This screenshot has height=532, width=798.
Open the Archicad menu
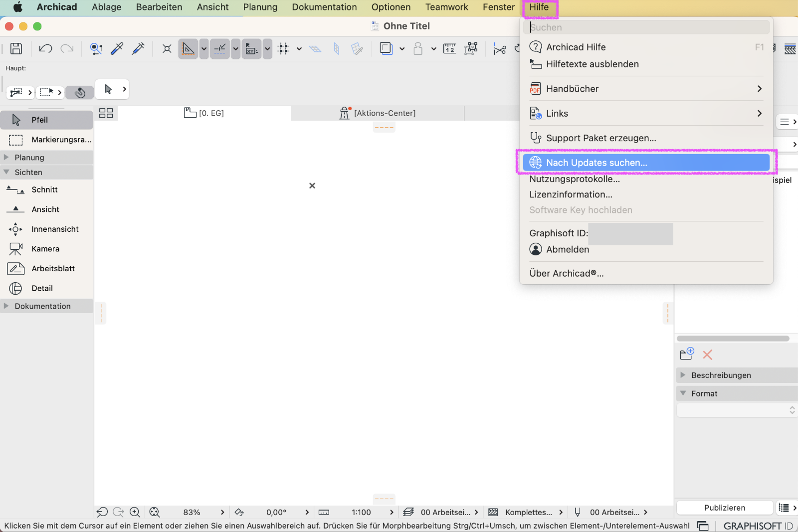click(57, 7)
